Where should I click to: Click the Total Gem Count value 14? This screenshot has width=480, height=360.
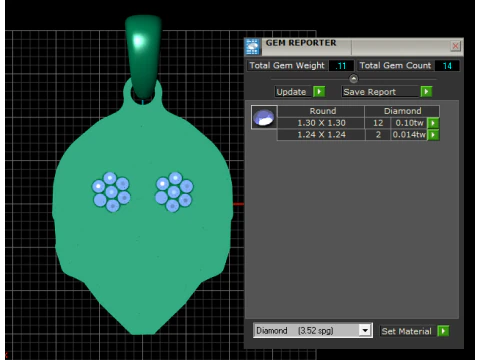point(447,66)
